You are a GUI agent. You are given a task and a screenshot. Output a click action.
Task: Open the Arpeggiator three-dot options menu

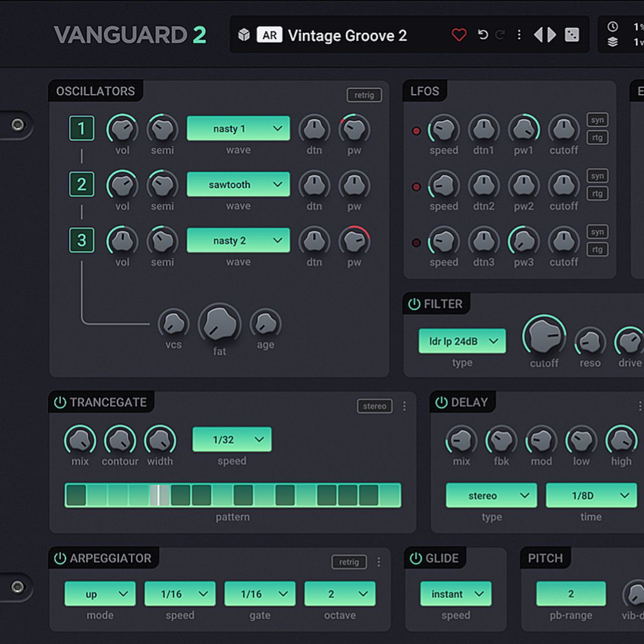click(x=379, y=562)
